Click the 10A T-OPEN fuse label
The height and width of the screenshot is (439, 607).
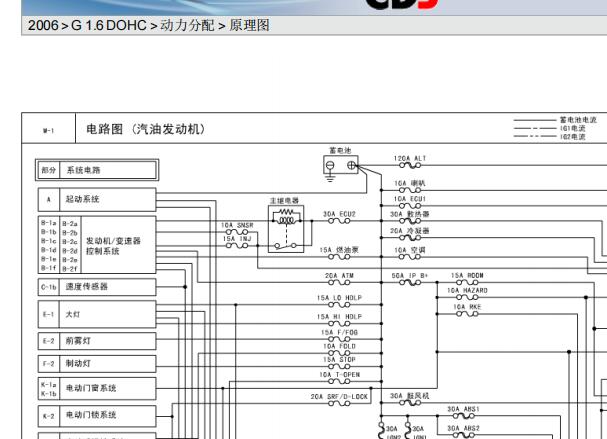tap(340, 375)
